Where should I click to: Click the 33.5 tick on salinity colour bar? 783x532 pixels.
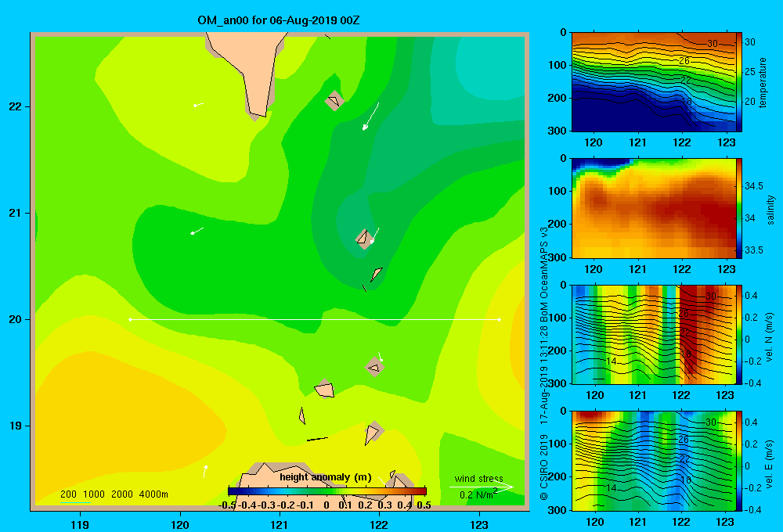pyautogui.click(x=754, y=250)
